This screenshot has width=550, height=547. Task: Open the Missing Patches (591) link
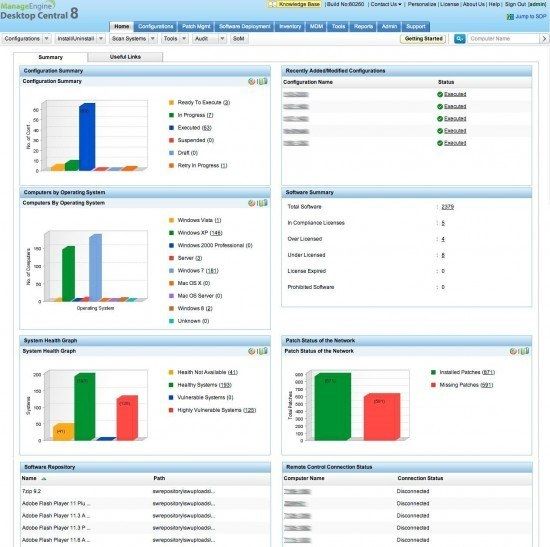[x=466, y=385]
